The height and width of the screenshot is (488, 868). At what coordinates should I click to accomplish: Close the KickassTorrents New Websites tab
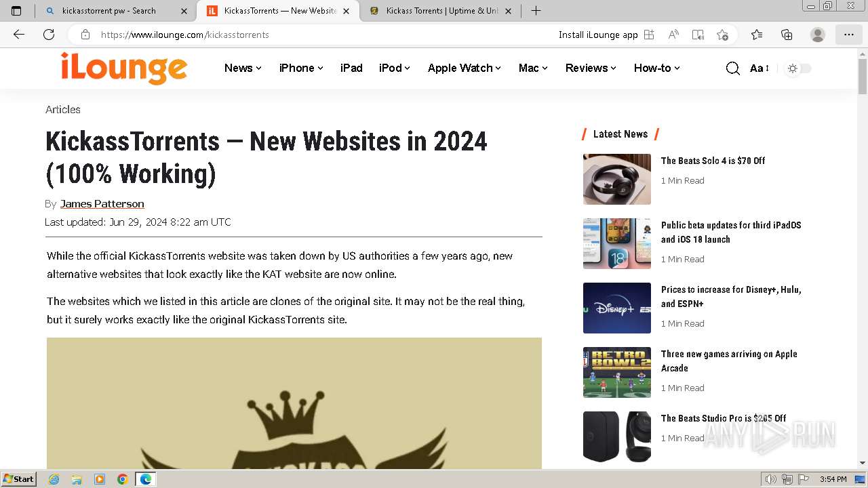click(347, 11)
